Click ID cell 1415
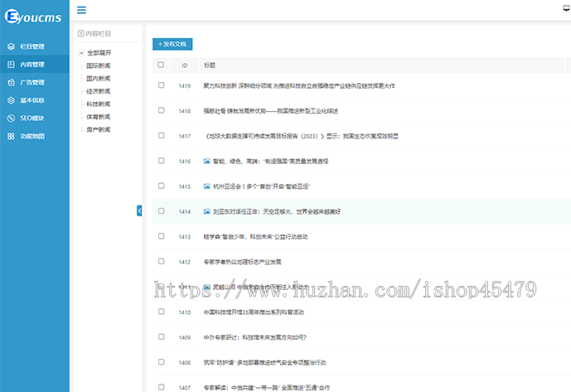This screenshot has height=392, width=571. [185, 186]
